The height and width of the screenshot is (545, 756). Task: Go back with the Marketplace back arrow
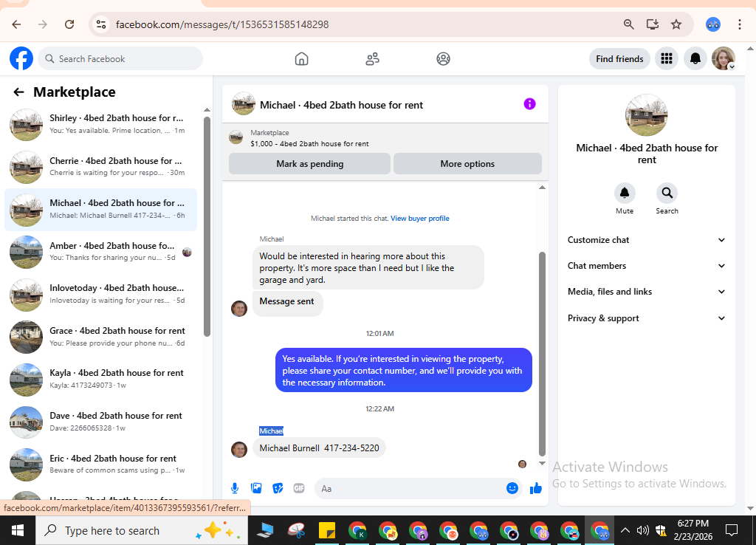tap(18, 92)
